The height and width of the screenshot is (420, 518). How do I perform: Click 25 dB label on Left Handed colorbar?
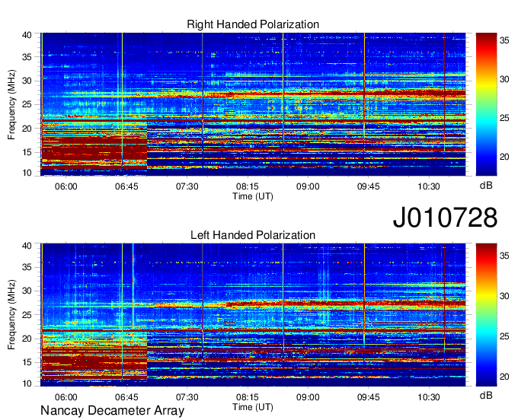[x=504, y=336]
